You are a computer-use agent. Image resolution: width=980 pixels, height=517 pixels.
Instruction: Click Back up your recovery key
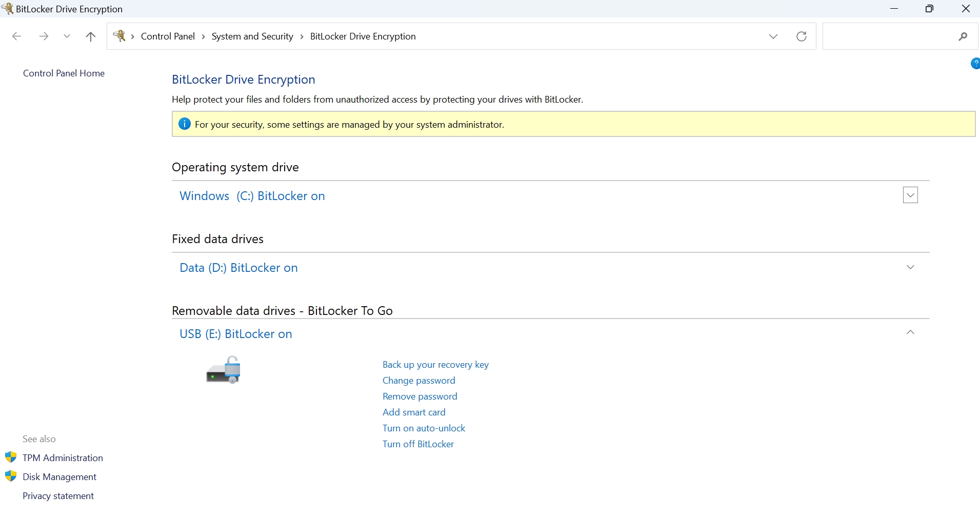[x=435, y=365]
